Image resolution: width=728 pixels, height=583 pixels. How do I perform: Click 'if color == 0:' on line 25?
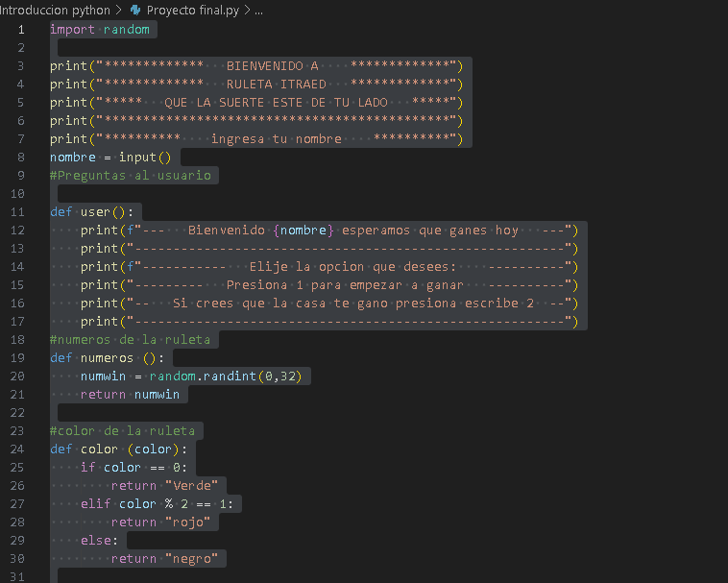tap(133, 468)
